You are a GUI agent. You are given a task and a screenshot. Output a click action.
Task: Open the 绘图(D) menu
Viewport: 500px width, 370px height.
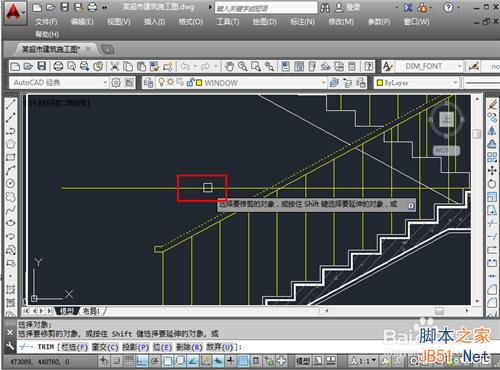pos(265,22)
